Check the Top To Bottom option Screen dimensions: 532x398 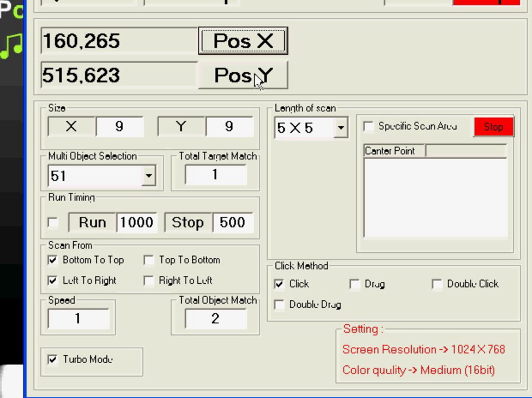(x=149, y=260)
